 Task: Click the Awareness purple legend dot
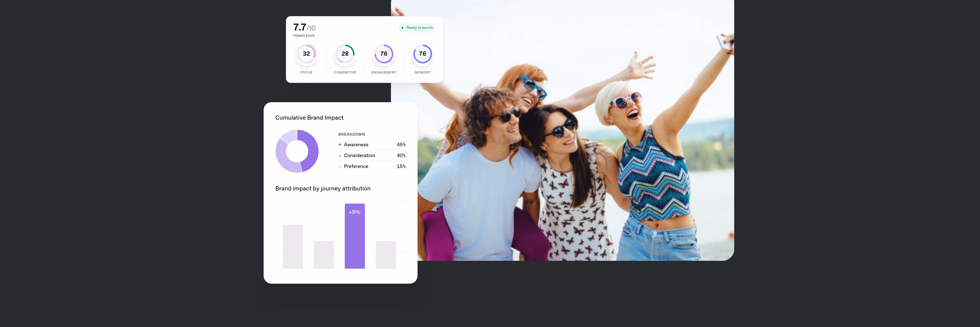(x=340, y=145)
